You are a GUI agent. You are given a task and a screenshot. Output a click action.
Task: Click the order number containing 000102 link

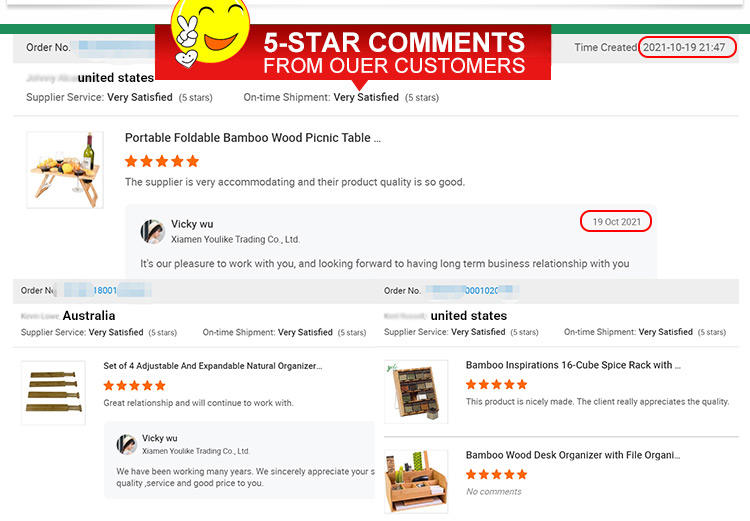481,290
